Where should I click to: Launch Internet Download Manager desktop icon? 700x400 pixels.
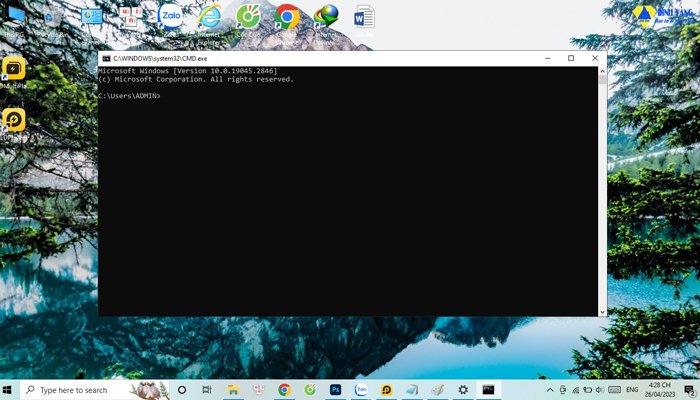click(326, 17)
